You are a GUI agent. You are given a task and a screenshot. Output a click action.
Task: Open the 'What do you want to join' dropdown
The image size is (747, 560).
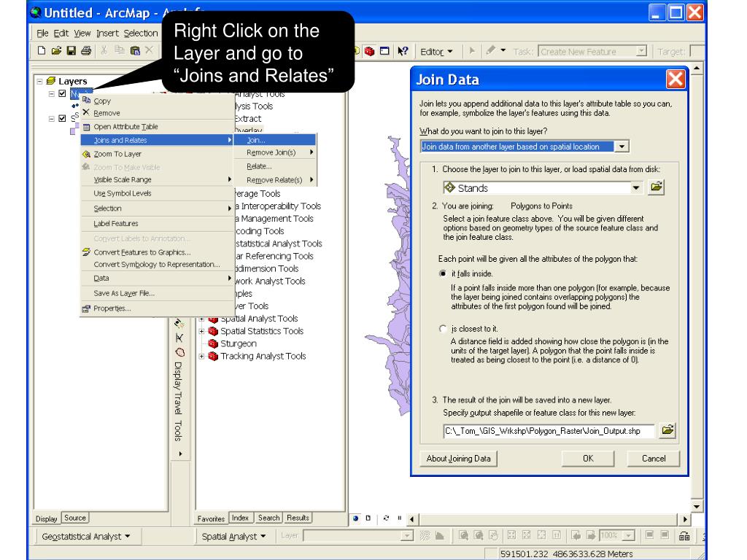click(622, 147)
